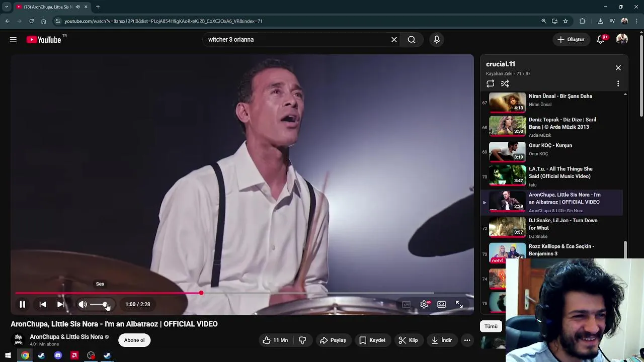Click the playlist panel scrollbar

point(625,250)
